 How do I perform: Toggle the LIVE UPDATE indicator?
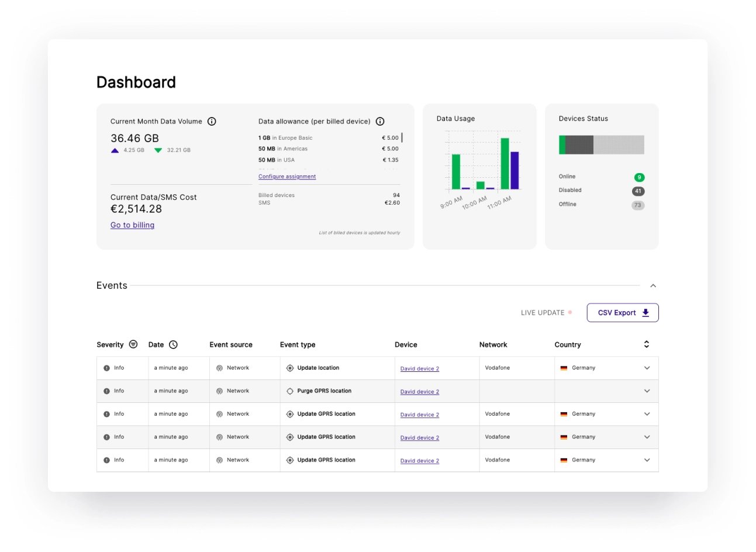click(546, 312)
